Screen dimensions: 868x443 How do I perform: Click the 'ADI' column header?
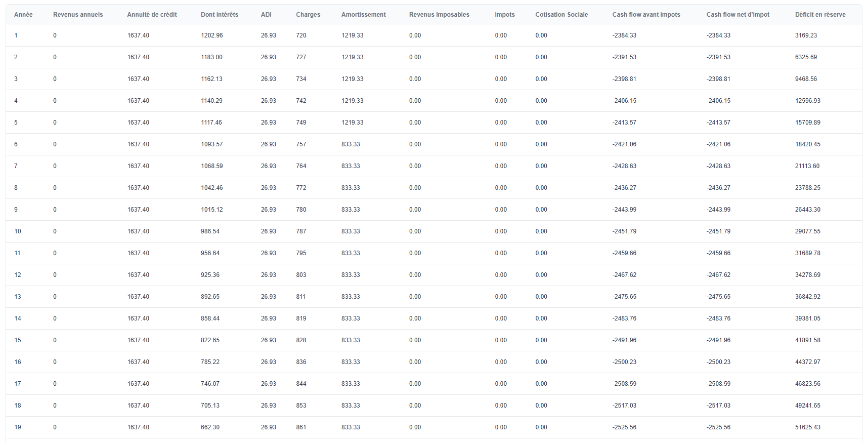click(266, 15)
